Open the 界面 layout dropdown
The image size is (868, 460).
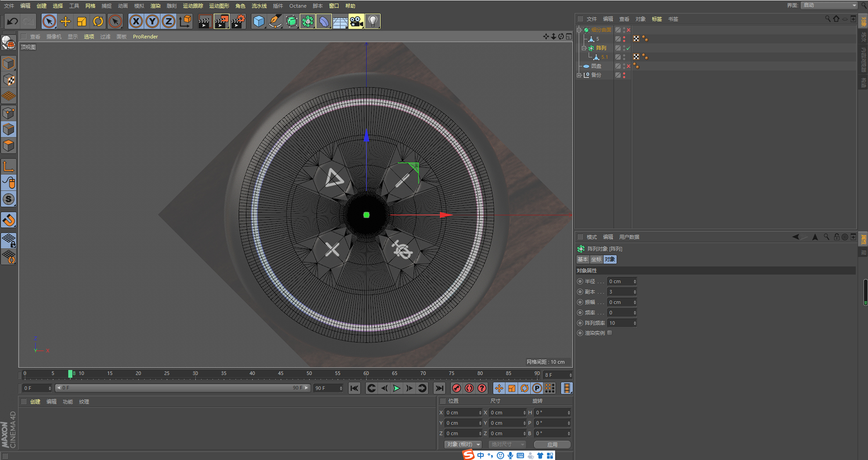point(829,5)
